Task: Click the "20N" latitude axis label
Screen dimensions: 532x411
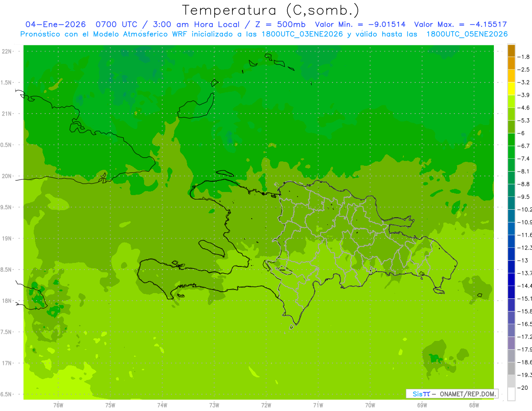Action: pyautogui.click(x=8, y=176)
